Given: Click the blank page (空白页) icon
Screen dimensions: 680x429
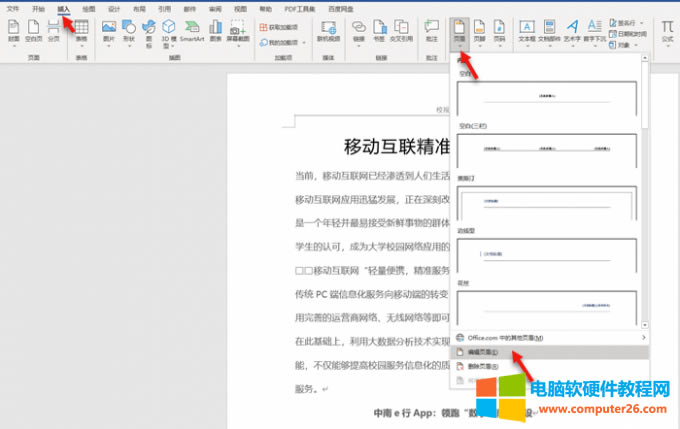Looking at the screenshot, I should (34, 29).
